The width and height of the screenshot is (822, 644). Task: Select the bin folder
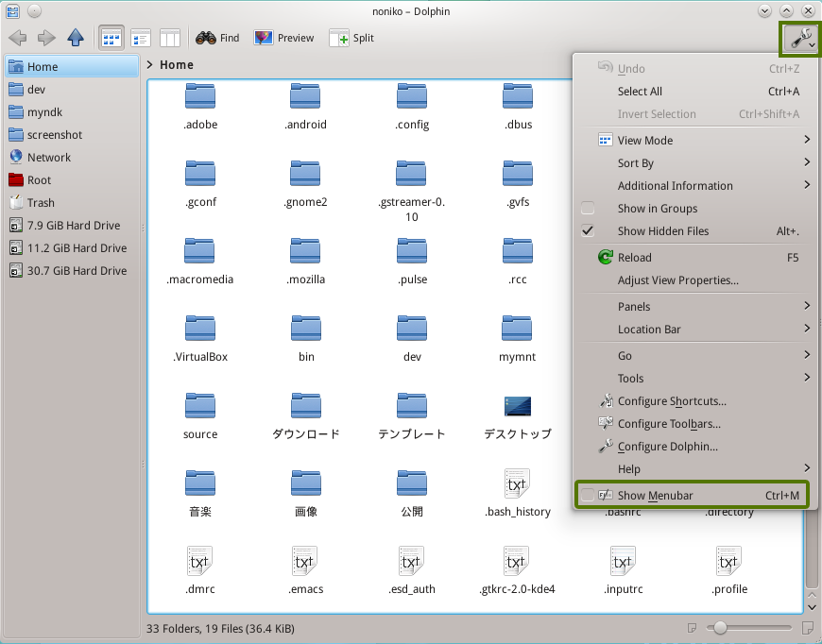(x=306, y=339)
